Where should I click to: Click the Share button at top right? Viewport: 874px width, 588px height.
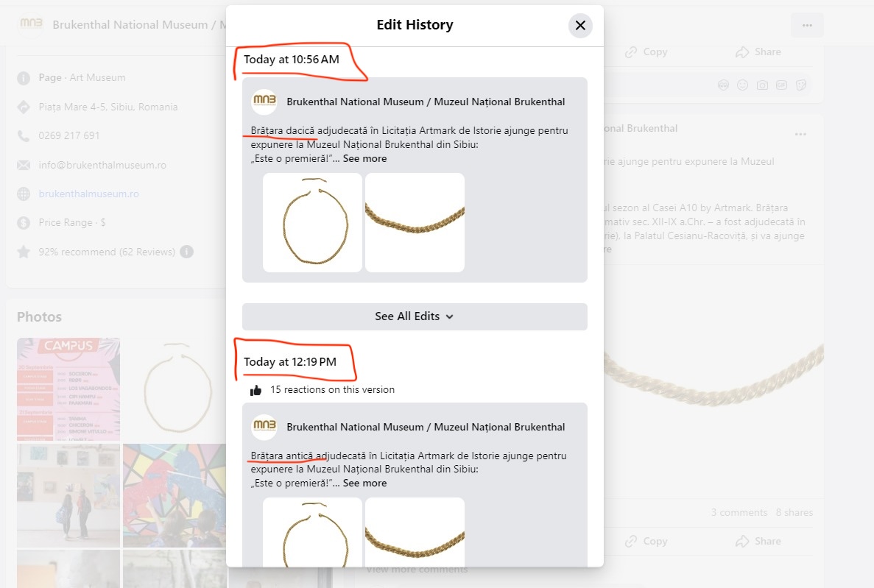[x=758, y=52]
